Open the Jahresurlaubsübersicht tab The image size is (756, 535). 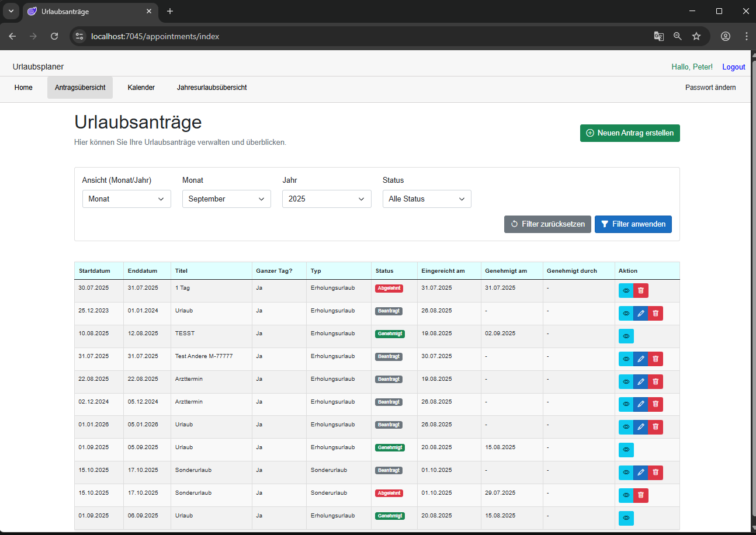[x=211, y=88]
